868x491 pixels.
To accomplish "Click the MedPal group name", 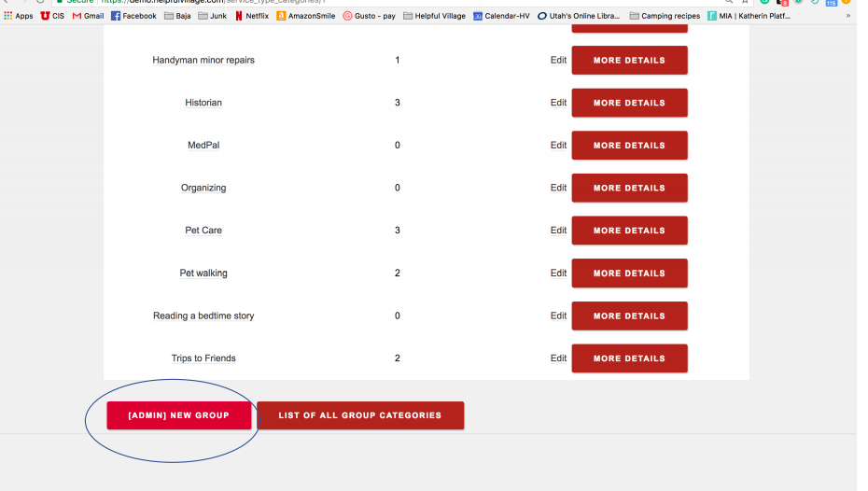I will (x=203, y=145).
